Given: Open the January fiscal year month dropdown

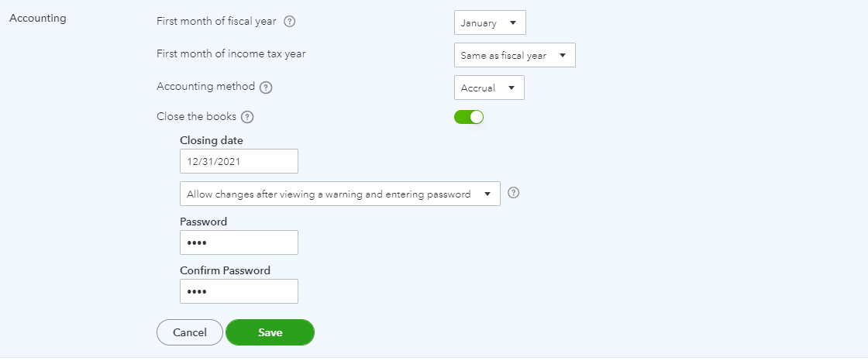Looking at the screenshot, I should point(490,22).
